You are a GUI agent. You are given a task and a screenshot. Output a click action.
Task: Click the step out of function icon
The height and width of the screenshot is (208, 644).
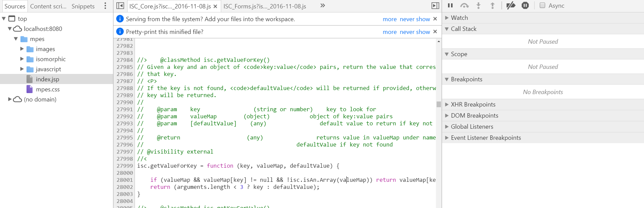pos(492,6)
